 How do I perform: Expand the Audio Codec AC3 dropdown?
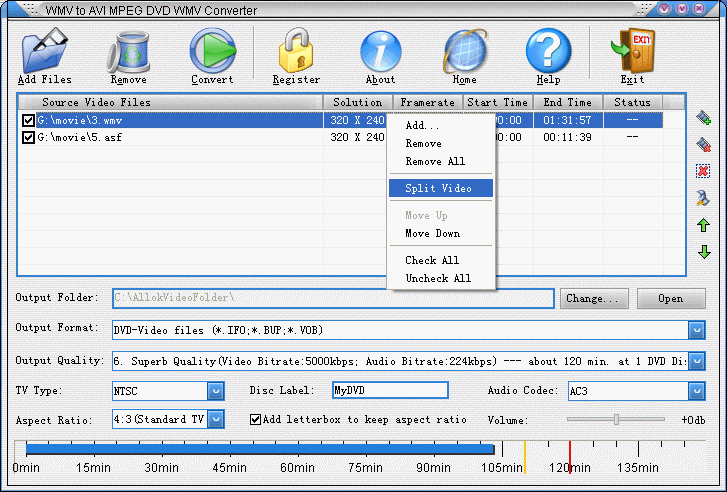point(696,390)
